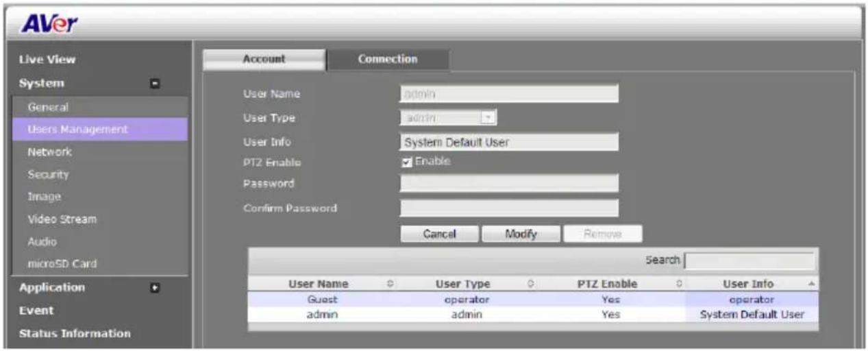Screen dimensions: 868x351
Task: Switch to the Connection tab
Action: click(x=388, y=60)
